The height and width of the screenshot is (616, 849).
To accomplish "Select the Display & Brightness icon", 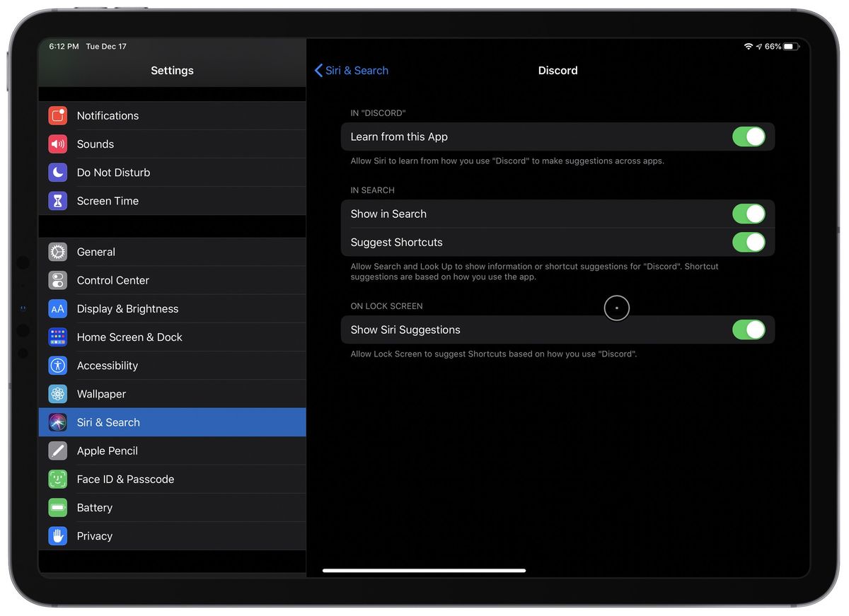I will tap(57, 308).
